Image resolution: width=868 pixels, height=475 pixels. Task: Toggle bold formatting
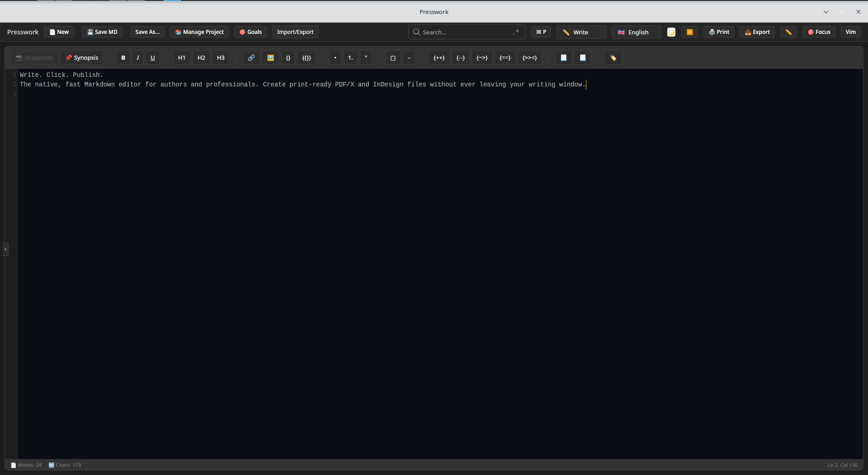click(123, 57)
